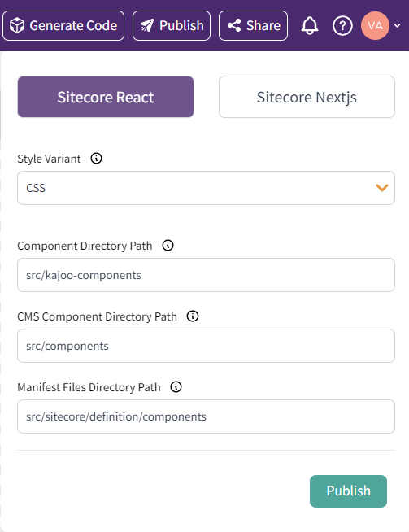Screen dimensions: 409x532
Task: Open the Style Variant CSS dropdown
Action: point(207,188)
